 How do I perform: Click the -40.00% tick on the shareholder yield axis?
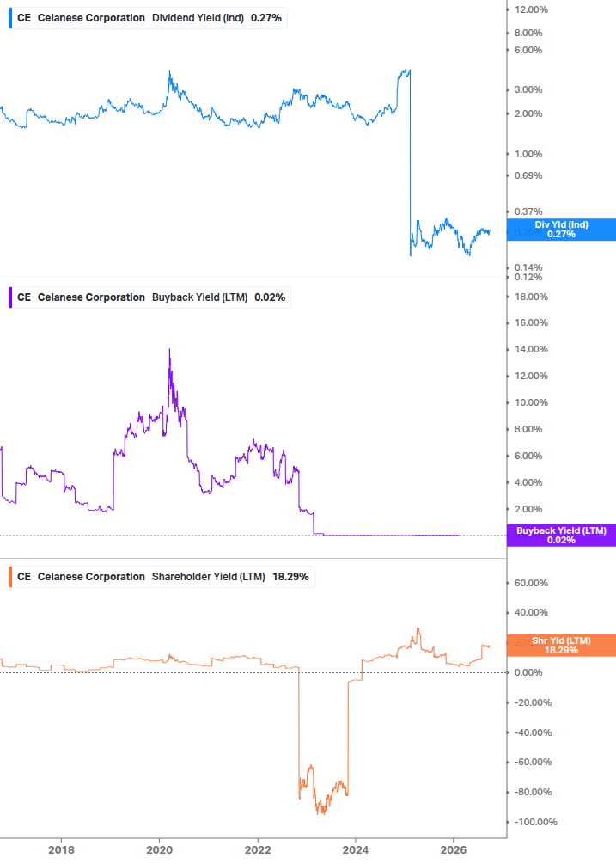pyautogui.click(x=533, y=732)
